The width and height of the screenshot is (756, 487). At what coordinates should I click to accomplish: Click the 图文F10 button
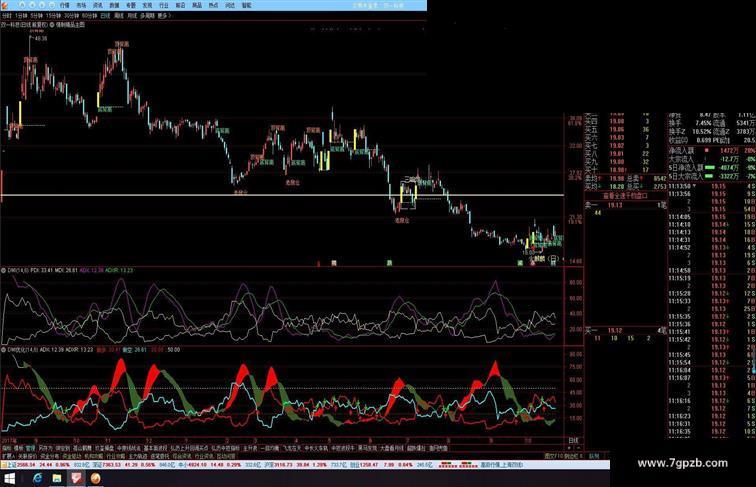(x=554, y=456)
